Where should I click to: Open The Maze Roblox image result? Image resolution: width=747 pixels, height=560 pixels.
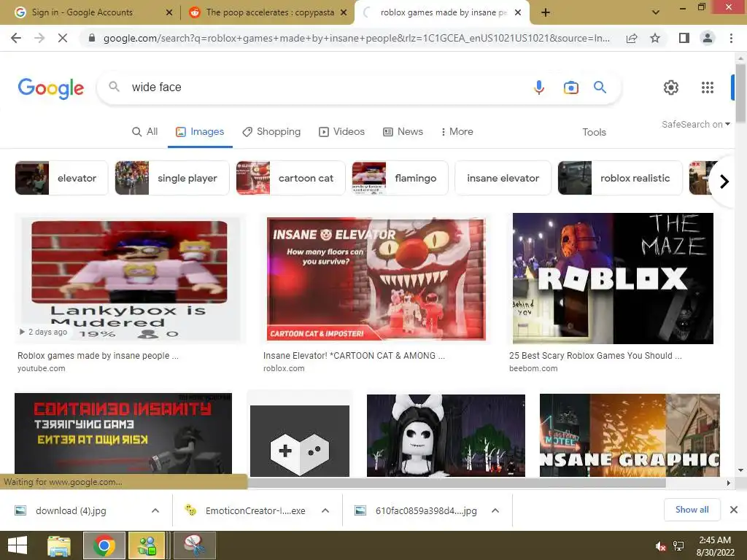pyautogui.click(x=613, y=278)
